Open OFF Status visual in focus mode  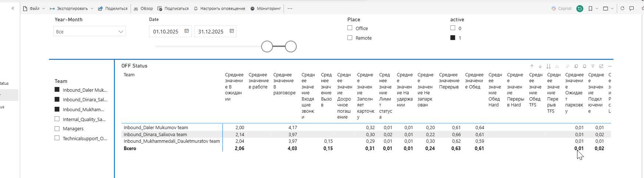(601, 66)
